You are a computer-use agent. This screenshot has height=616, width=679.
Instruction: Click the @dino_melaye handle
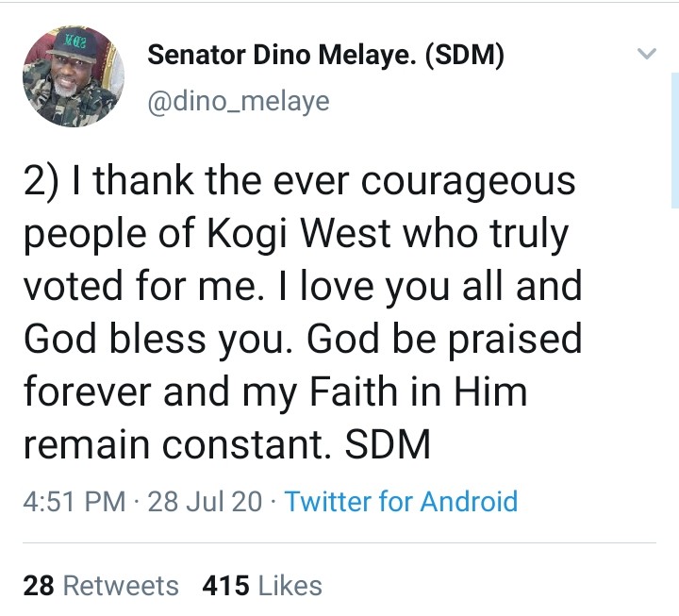click(238, 100)
